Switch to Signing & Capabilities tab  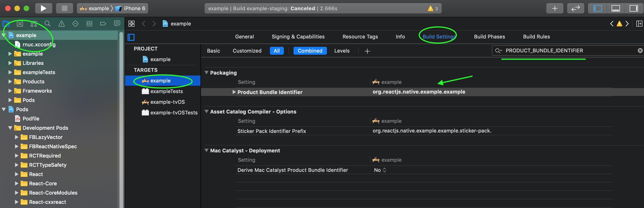298,37
